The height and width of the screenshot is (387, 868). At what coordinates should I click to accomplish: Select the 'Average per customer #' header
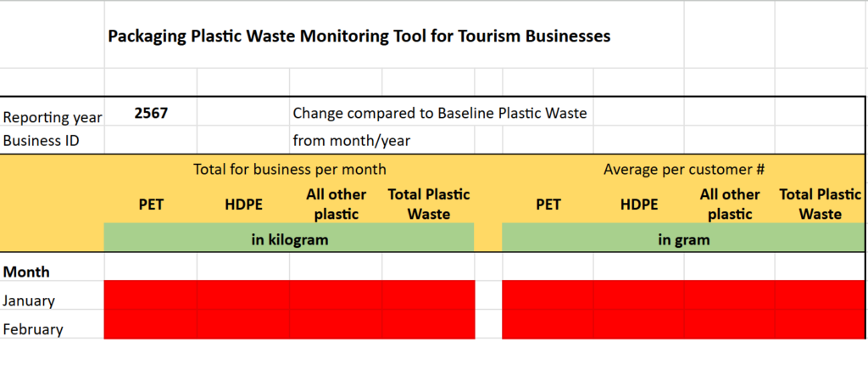[683, 169]
